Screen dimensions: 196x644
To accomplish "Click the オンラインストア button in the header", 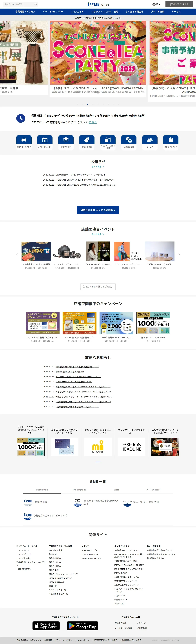I will [179, 4].
